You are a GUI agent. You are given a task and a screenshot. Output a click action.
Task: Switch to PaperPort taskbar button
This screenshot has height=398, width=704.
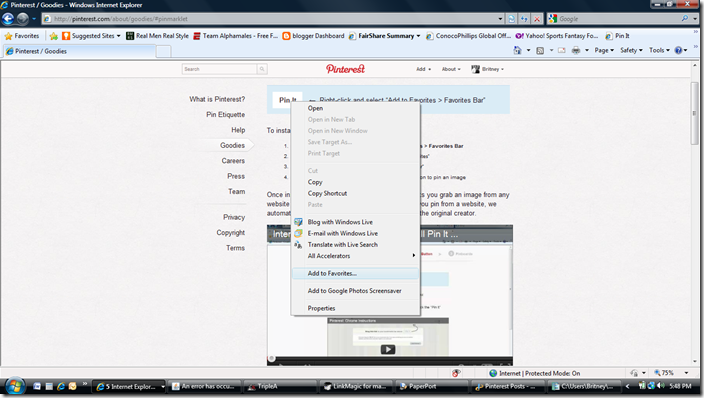[432, 386]
